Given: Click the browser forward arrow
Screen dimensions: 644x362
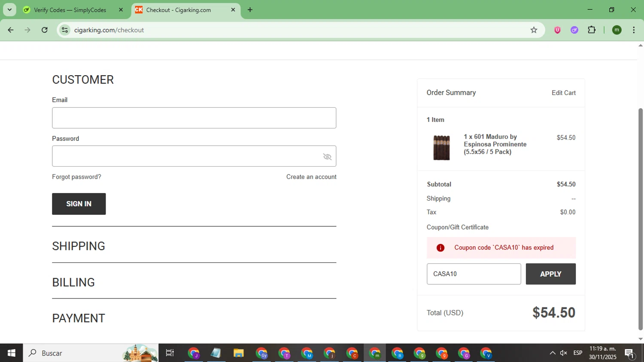Looking at the screenshot, I should coord(27,30).
